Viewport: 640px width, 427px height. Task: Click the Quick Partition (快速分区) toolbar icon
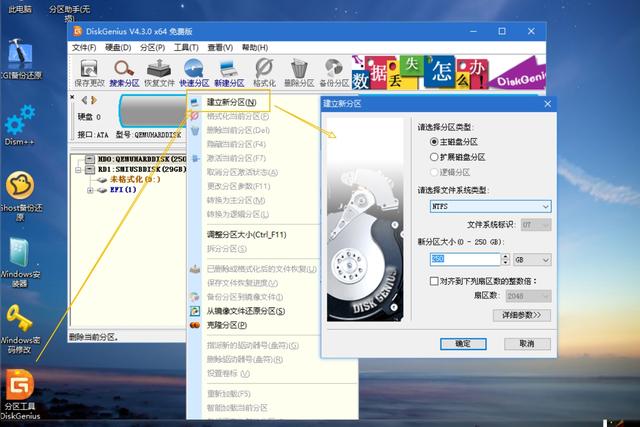[x=194, y=73]
